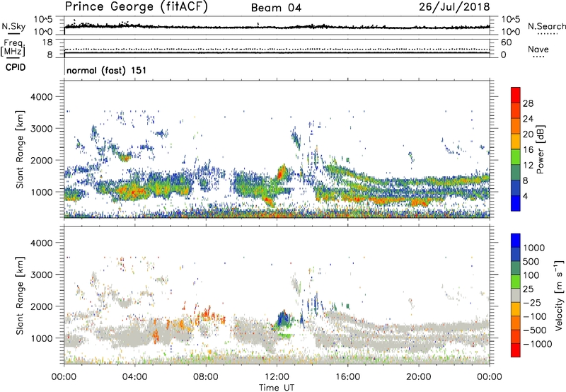Click blue velocity patch near 12:00 UT
Screen dimensions: 566x392
click(x=283, y=319)
